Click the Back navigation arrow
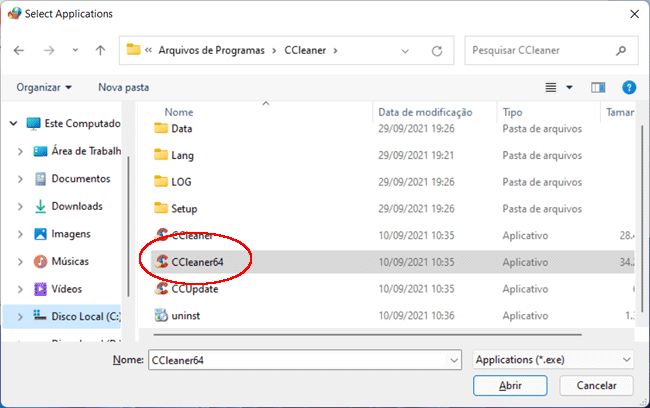The height and width of the screenshot is (408, 650). coord(18,49)
